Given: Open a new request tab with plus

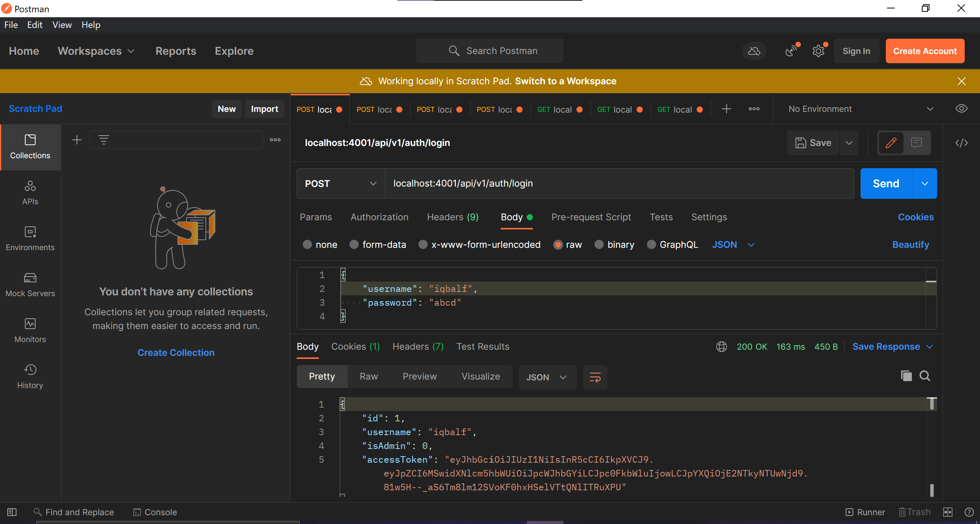Looking at the screenshot, I should click(726, 109).
